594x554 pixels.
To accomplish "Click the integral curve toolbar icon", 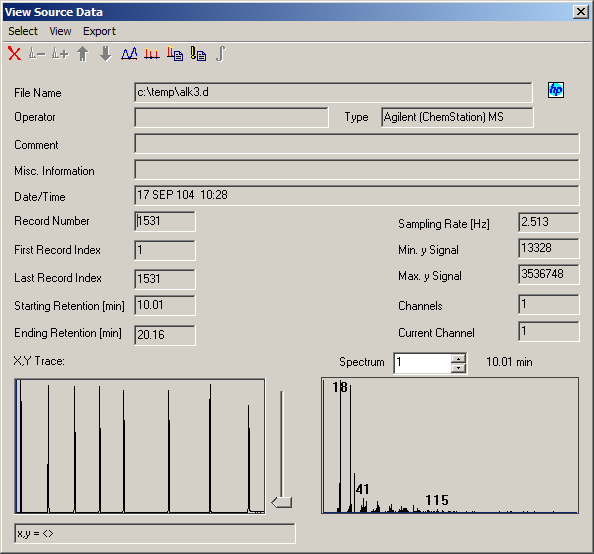I will point(221,53).
